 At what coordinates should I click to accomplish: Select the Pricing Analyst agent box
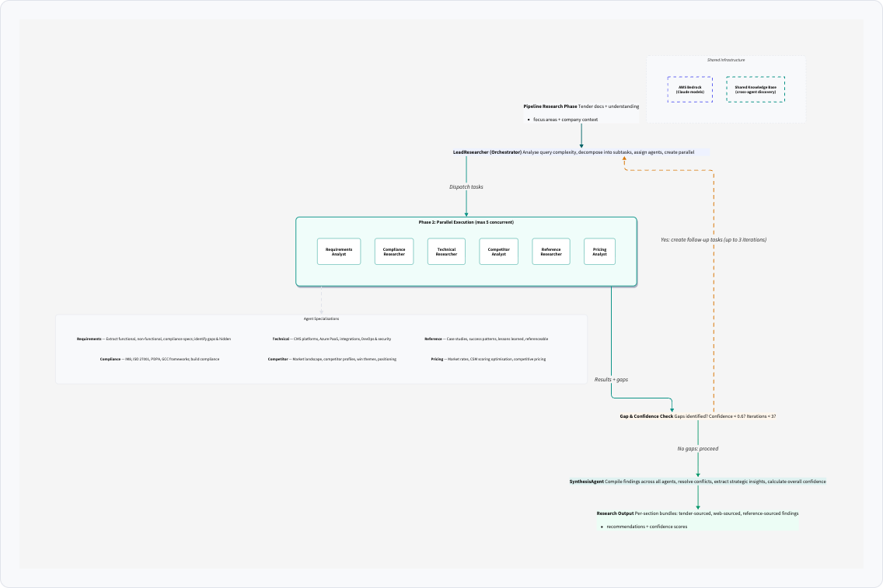tap(599, 252)
